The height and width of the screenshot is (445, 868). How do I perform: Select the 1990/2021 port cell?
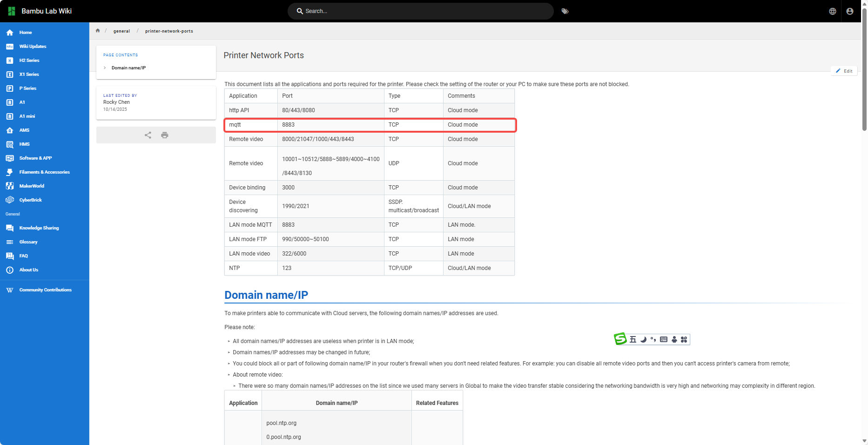pyautogui.click(x=331, y=206)
